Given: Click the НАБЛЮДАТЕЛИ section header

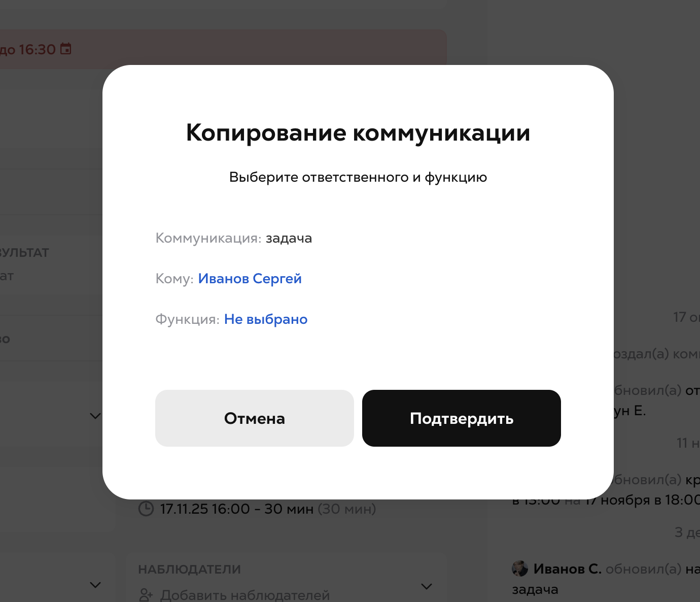Looking at the screenshot, I should point(189,570).
